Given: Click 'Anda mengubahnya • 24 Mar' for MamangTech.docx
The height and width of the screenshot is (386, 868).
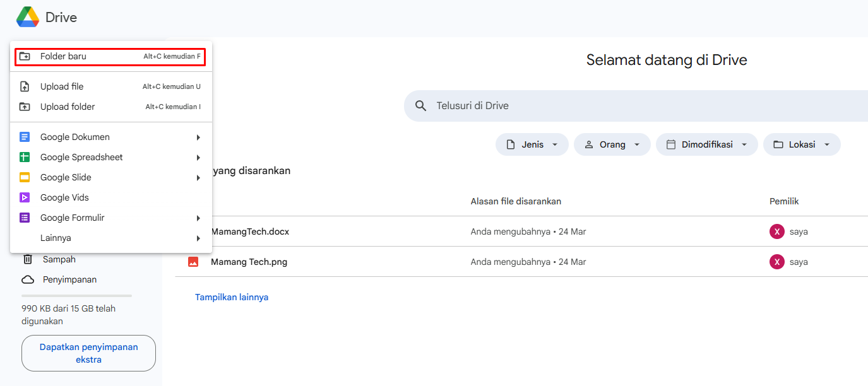Looking at the screenshot, I should (x=528, y=231).
